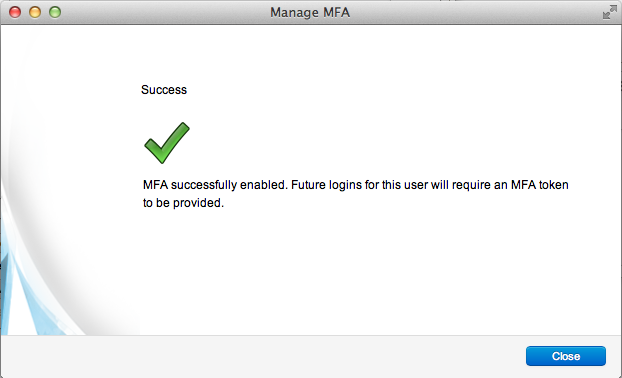Viewport: 622px width, 378px height.
Task: Zoom the window with the green button
Action: (55, 12)
